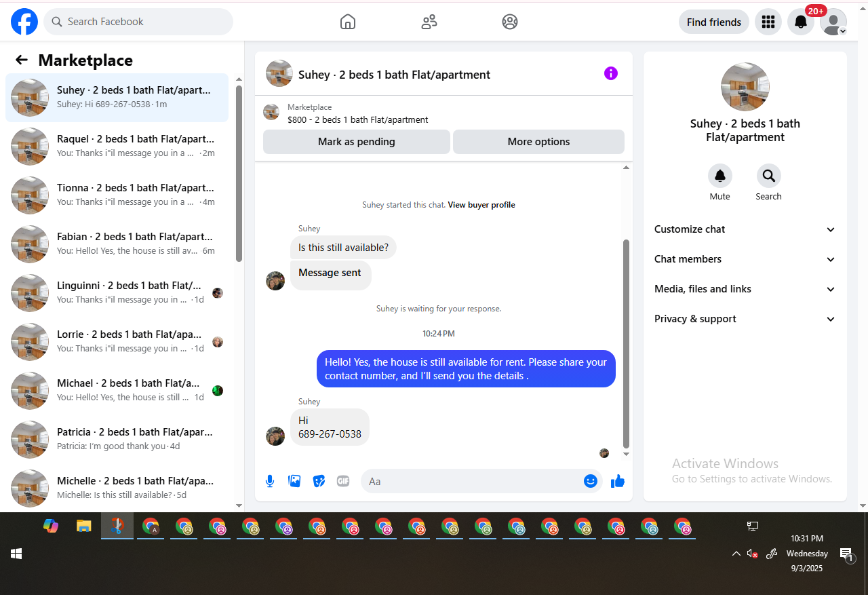Open the Notifications bell with 20+ badge

[801, 22]
